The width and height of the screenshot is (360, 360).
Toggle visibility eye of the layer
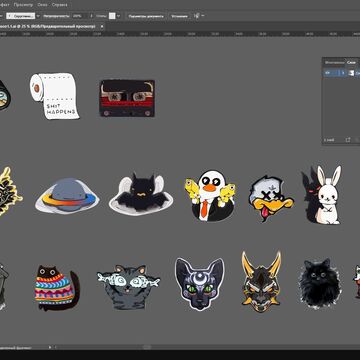tap(327, 73)
